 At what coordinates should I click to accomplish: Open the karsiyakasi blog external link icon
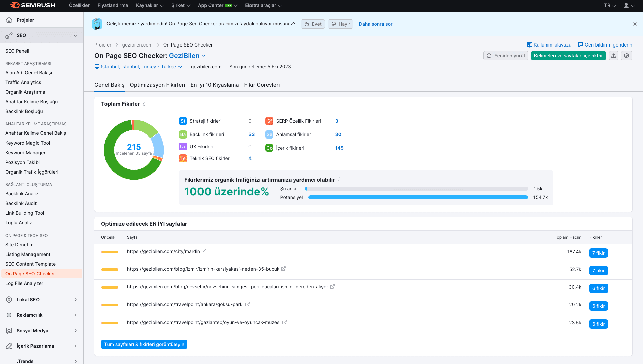283,269
